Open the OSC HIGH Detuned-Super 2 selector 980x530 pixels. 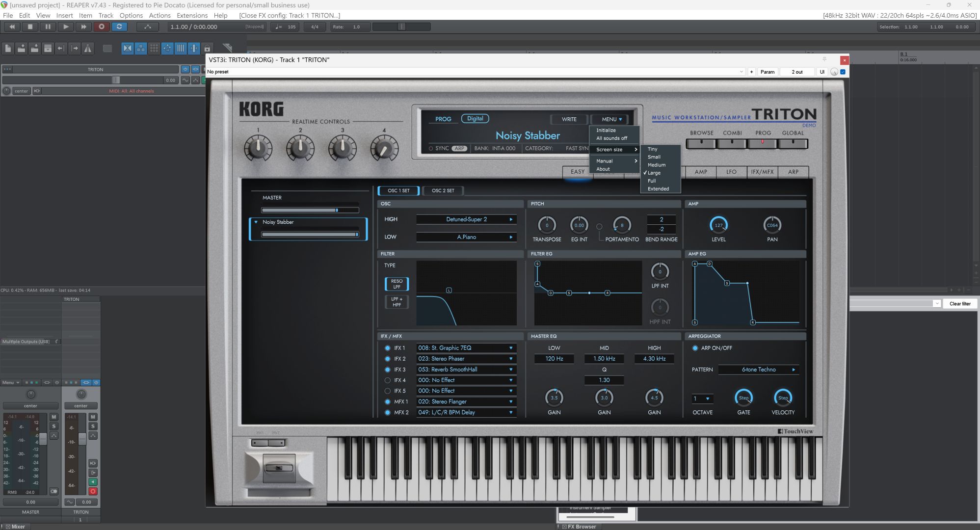466,219
